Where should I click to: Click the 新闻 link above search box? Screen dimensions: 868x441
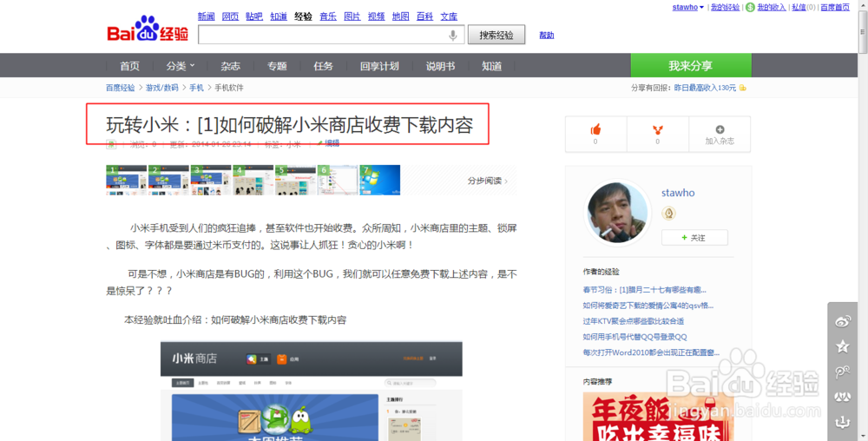206,16
